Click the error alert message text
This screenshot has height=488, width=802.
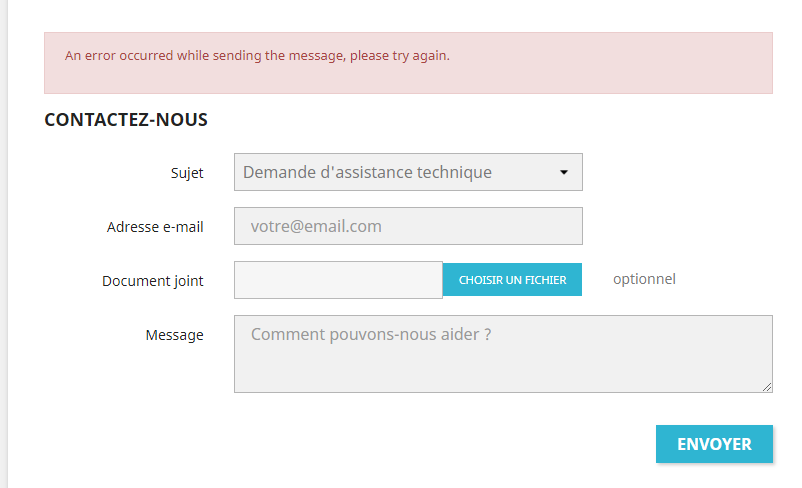257,56
